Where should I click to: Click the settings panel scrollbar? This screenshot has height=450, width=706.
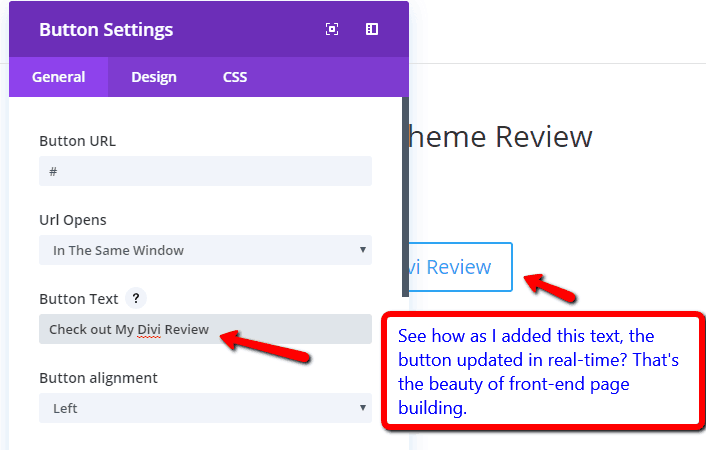pos(406,197)
